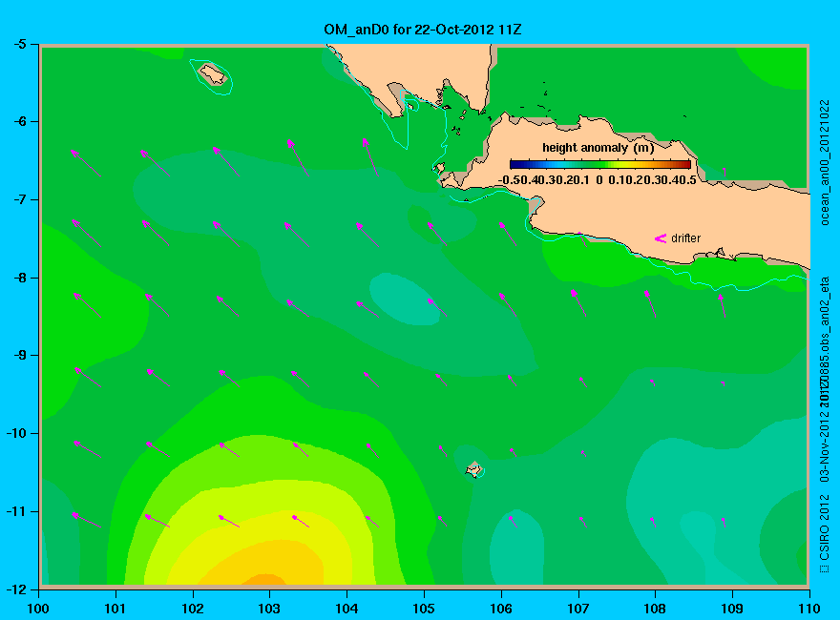The image size is (840, 620).
Task: Click the 'height anomaly (m)' legend label
Action: [598, 148]
